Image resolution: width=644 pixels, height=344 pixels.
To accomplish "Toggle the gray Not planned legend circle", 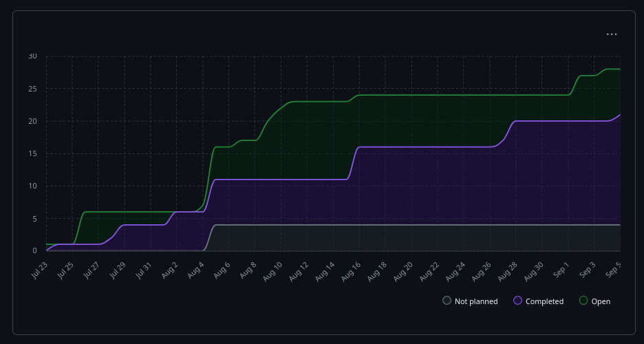I will click(x=447, y=301).
